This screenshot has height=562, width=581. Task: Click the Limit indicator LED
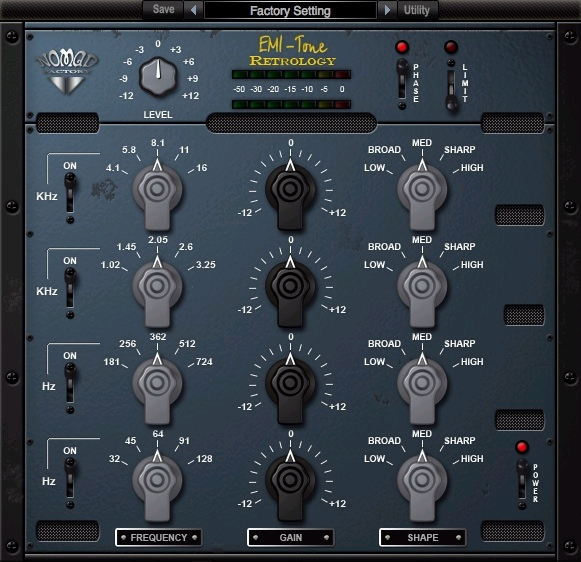pos(451,47)
